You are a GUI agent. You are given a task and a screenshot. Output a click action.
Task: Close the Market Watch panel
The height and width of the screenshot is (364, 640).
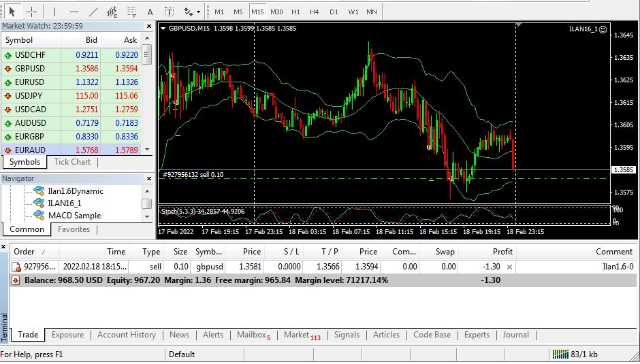tap(149, 26)
